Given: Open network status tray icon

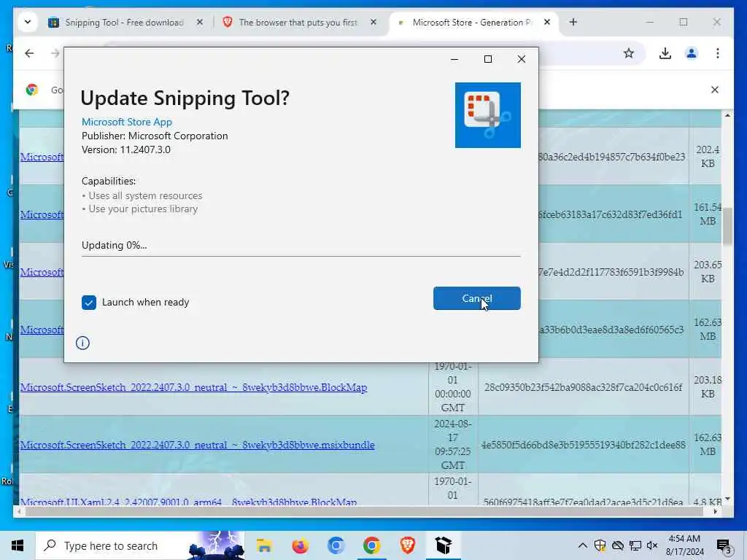Looking at the screenshot, I should point(635,545).
